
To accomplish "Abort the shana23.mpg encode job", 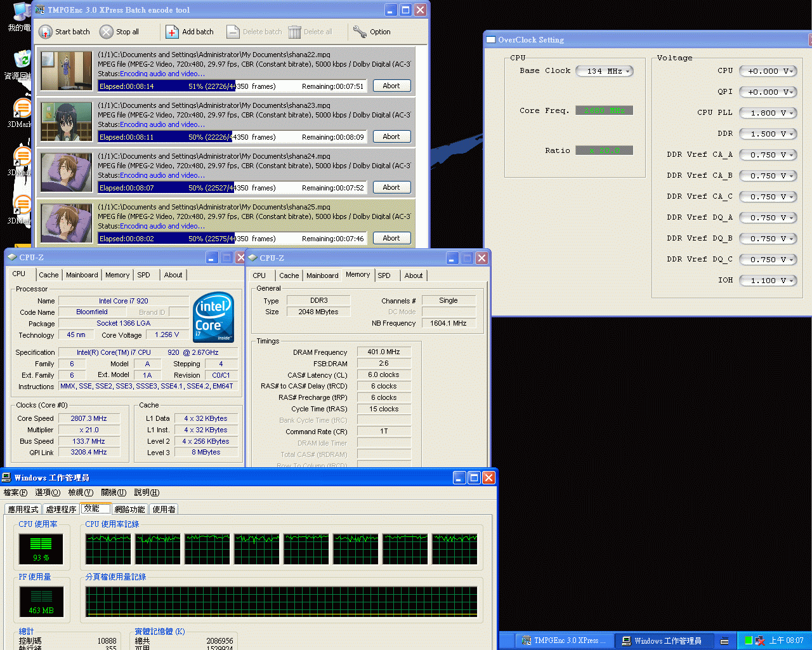I will [x=391, y=136].
